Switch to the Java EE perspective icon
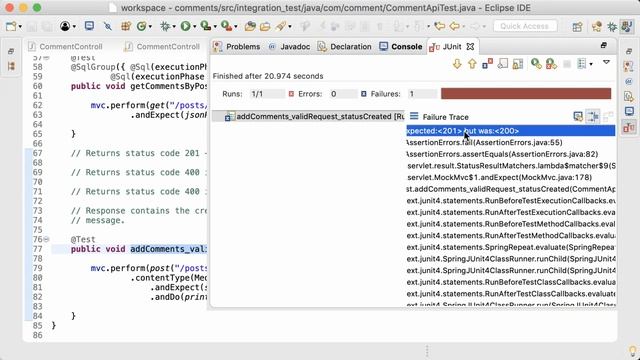Screen dimensions: 640x360 click(596, 27)
